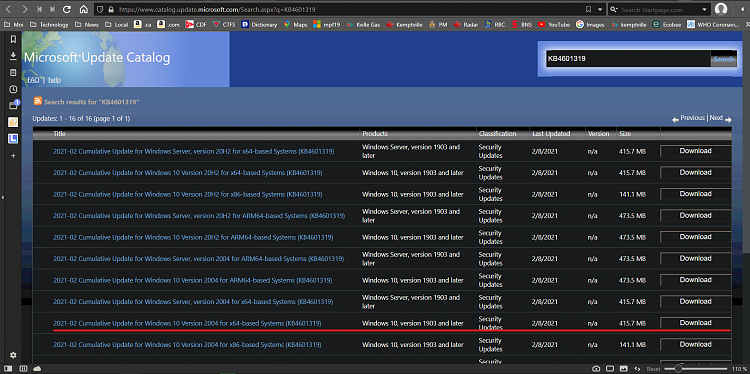This screenshot has width=750, height=374.
Task: Open the Downloads panel in sidebar
Action: (x=13, y=56)
